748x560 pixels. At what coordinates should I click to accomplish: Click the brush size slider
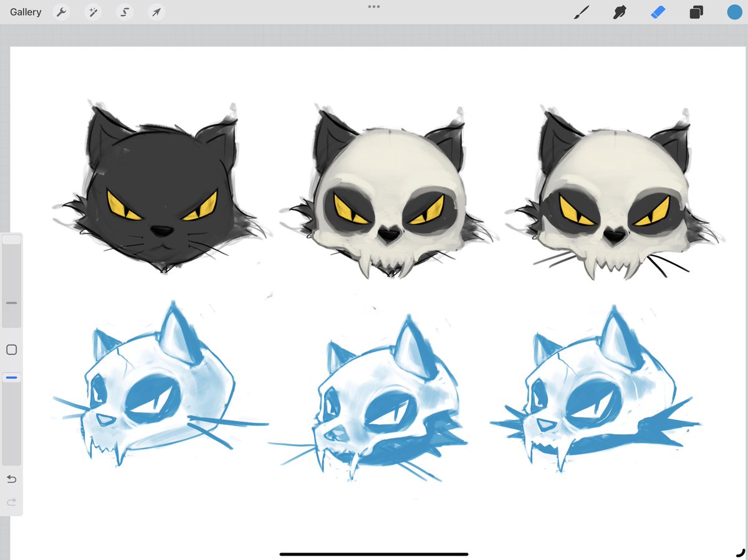pyautogui.click(x=11, y=281)
